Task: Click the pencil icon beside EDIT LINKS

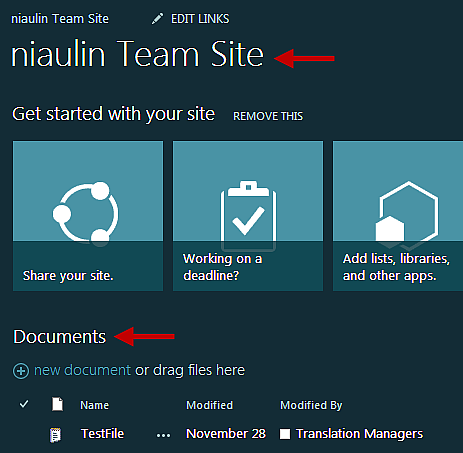Action: click(x=157, y=19)
